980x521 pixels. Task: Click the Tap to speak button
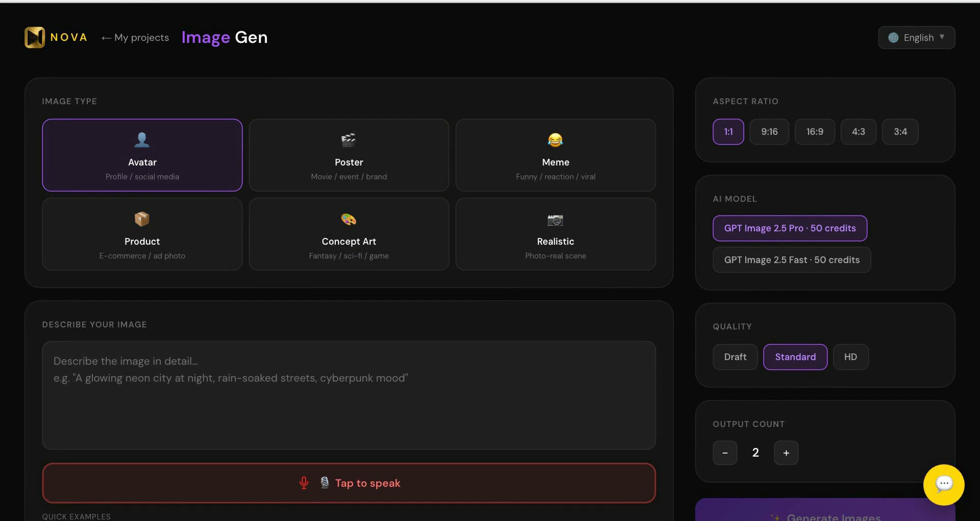(x=349, y=483)
